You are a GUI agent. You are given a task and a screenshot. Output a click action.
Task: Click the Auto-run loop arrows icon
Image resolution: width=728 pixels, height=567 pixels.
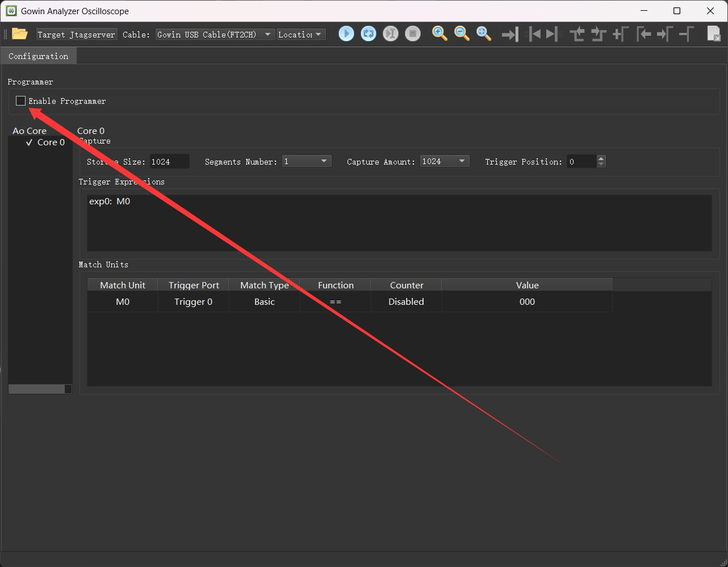click(369, 34)
